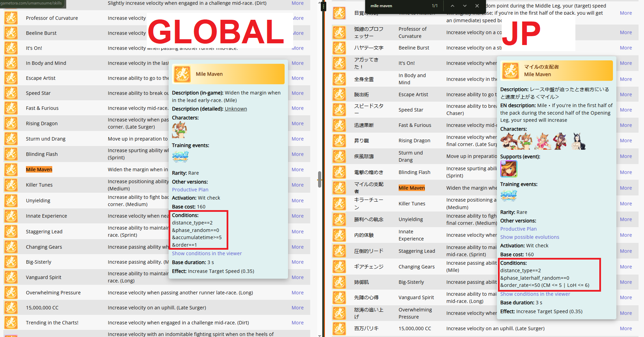
Task: Click More for Rising Dragon, left page
Action: (x=298, y=123)
